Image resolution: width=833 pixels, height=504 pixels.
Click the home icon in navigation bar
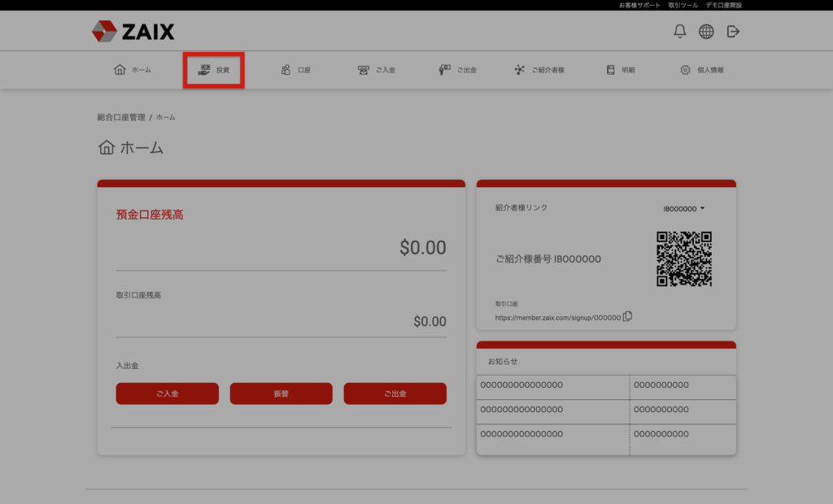(x=120, y=70)
